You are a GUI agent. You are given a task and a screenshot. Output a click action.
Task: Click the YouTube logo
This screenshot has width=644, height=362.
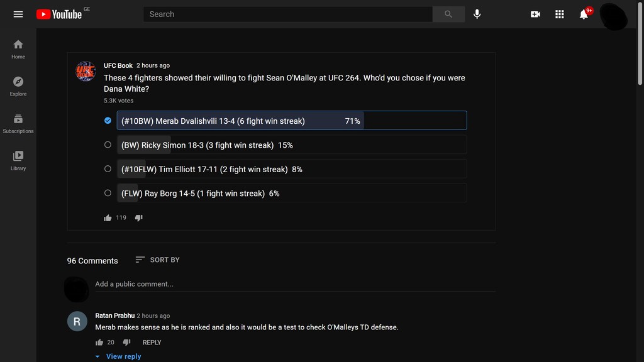(x=59, y=14)
